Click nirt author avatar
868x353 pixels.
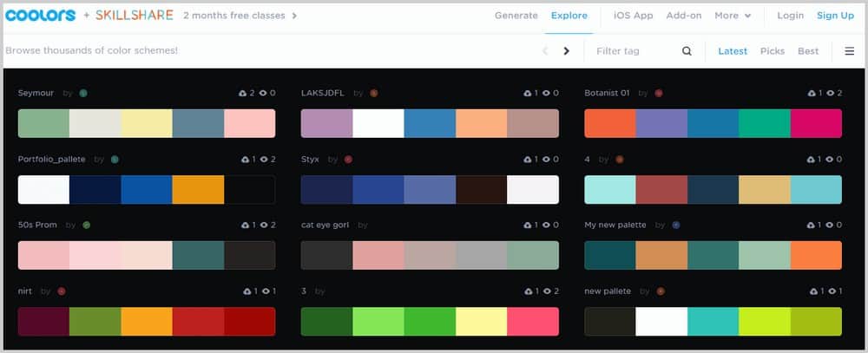tap(62, 291)
